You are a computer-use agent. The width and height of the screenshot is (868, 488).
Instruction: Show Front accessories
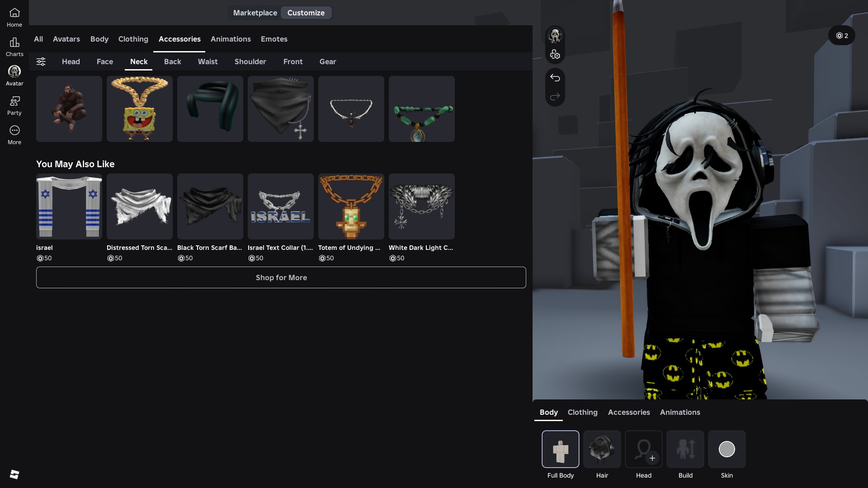293,61
